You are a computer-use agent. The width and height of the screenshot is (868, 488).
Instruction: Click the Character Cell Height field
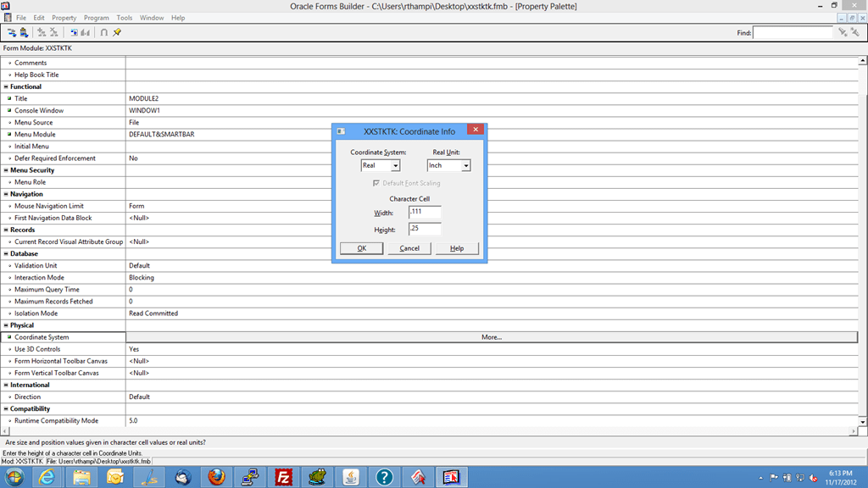(425, 229)
